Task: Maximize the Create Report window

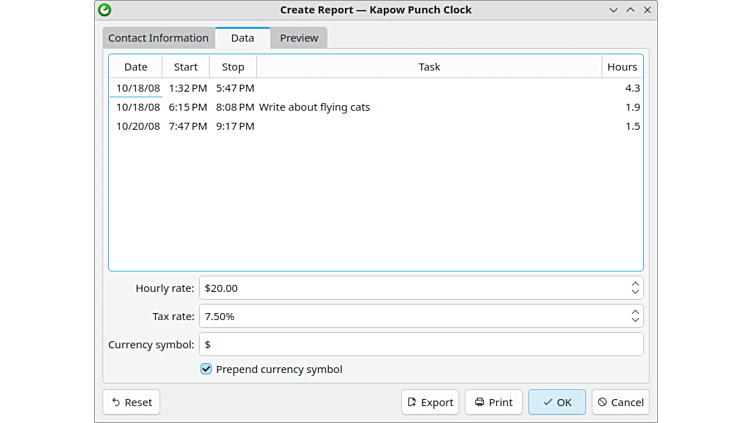Action: pyautogui.click(x=630, y=10)
